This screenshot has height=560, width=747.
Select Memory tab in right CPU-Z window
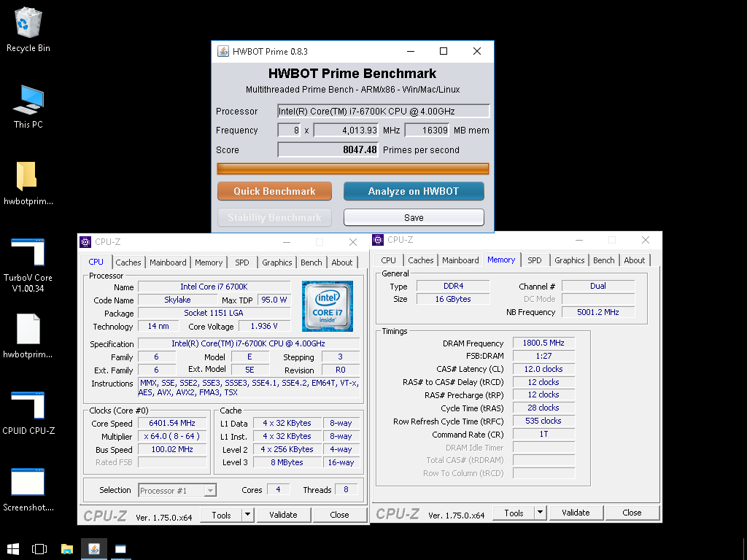[x=501, y=260]
